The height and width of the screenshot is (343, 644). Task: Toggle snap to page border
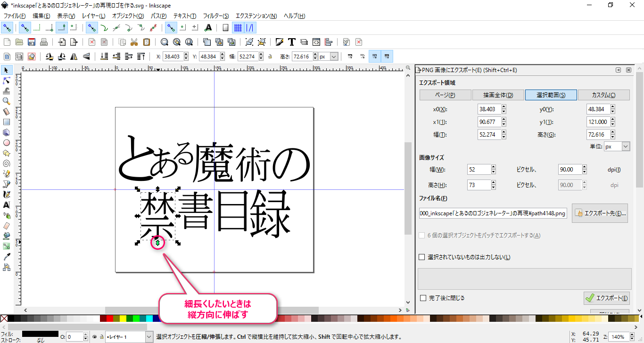coord(225,28)
